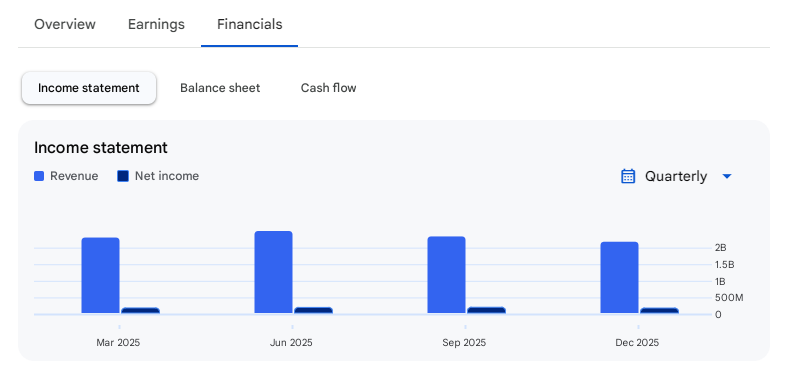Click the Dec 2025 axis label

coord(637,343)
